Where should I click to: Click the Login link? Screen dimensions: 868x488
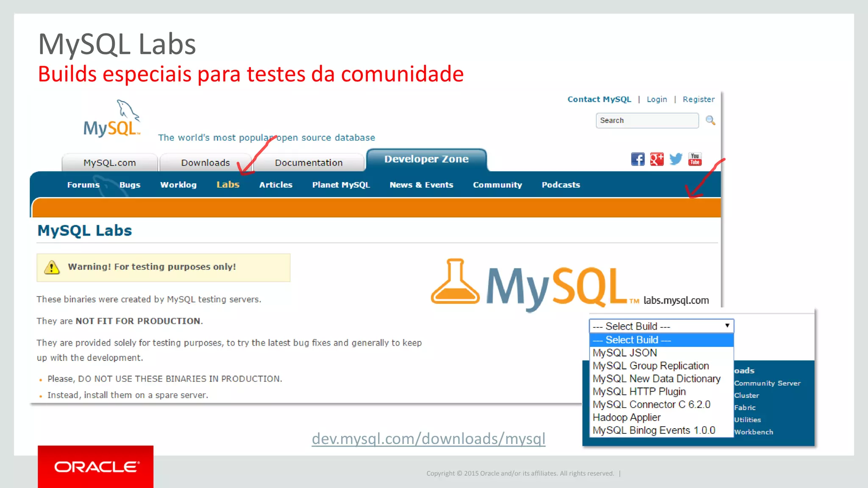coord(657,100)
